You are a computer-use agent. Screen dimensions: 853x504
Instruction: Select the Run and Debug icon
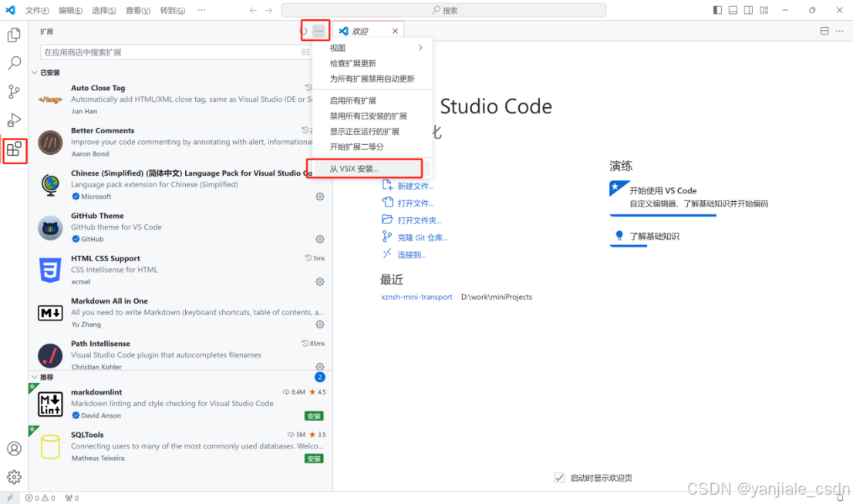[12, 121]
